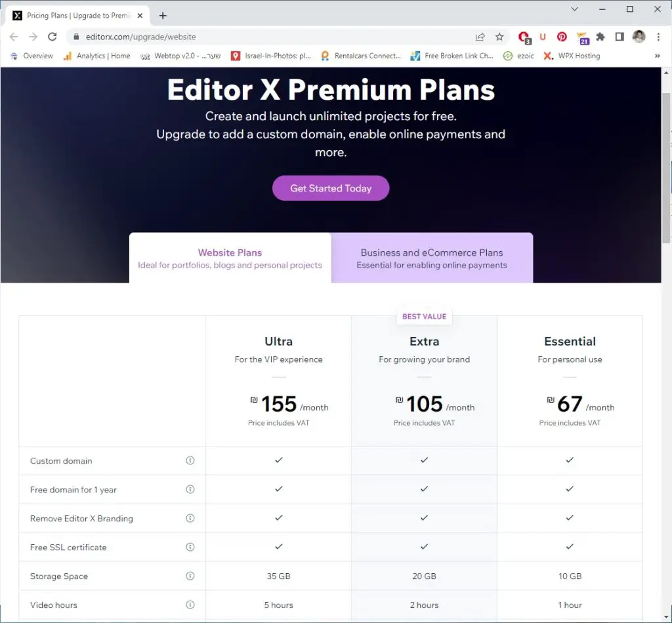
Task: Click the browser forward arrow
Action: coord(33,37)
